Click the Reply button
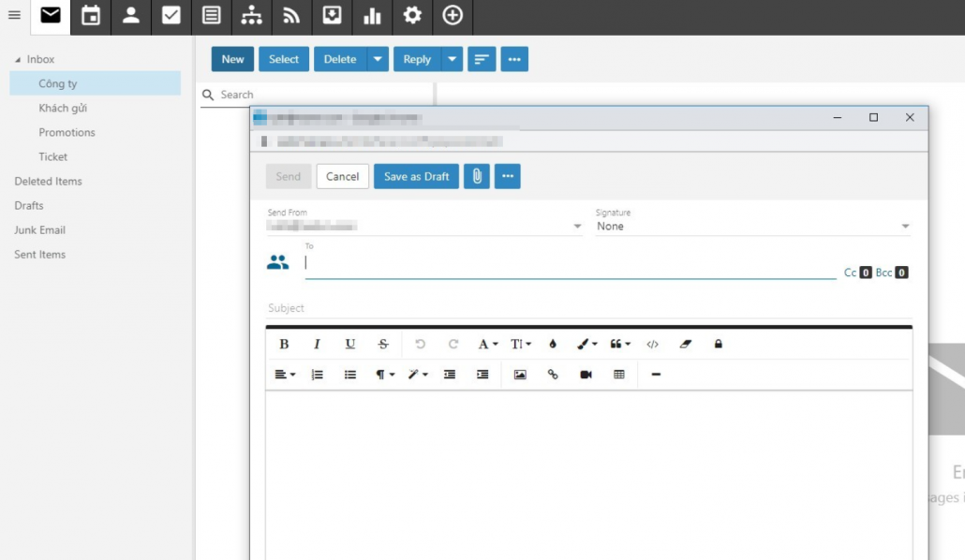Viewport: 965px width, 560px height. [417, 59]
